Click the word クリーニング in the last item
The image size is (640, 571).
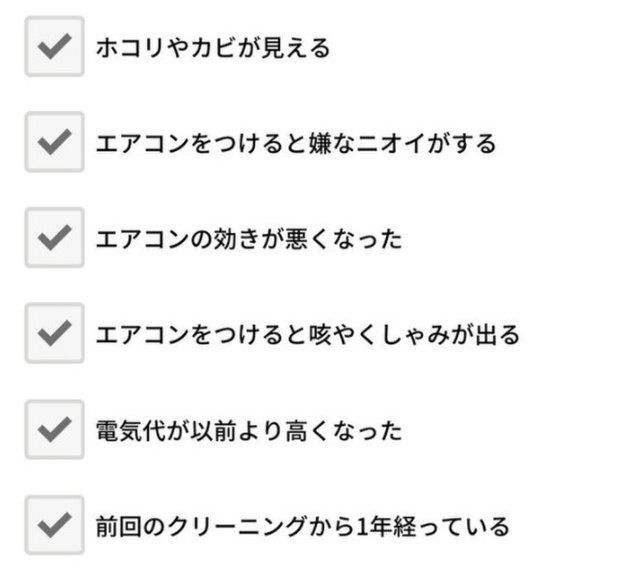(238, 527)
